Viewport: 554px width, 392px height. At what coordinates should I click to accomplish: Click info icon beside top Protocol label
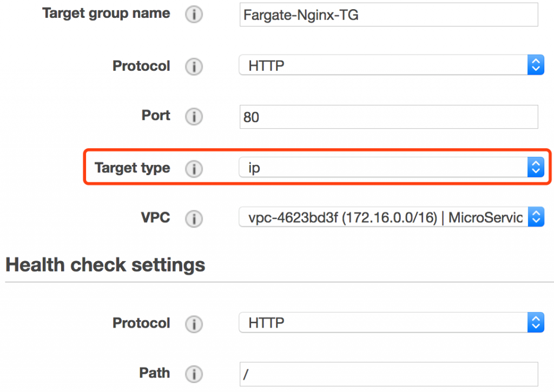[x=194, y=67]
